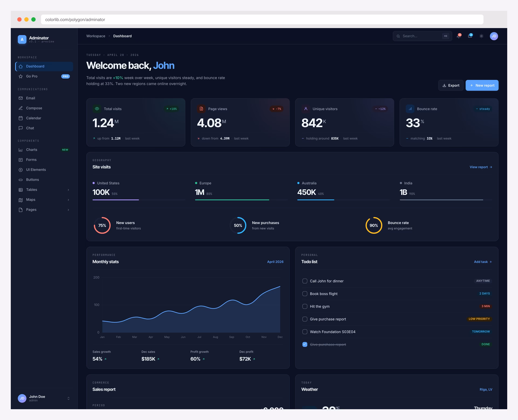Expand the Pages submenu chevron
Viewport: 518px width, 420px height.
click(68, 210)
